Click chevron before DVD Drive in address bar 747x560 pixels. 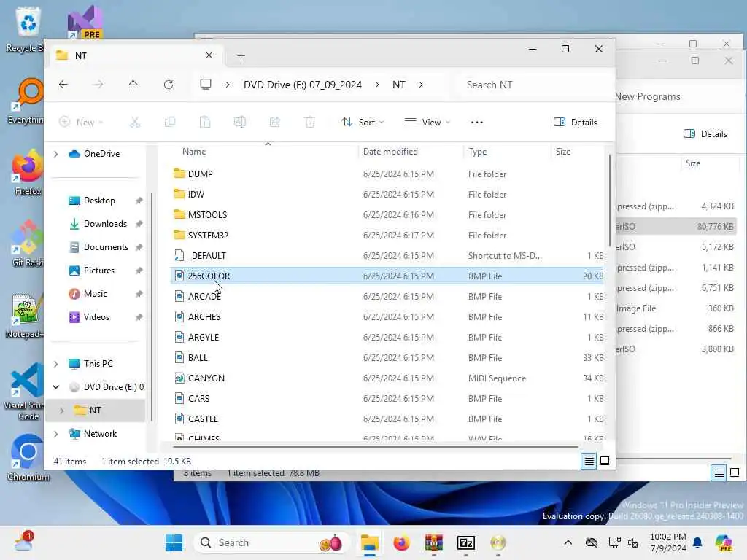228,85
